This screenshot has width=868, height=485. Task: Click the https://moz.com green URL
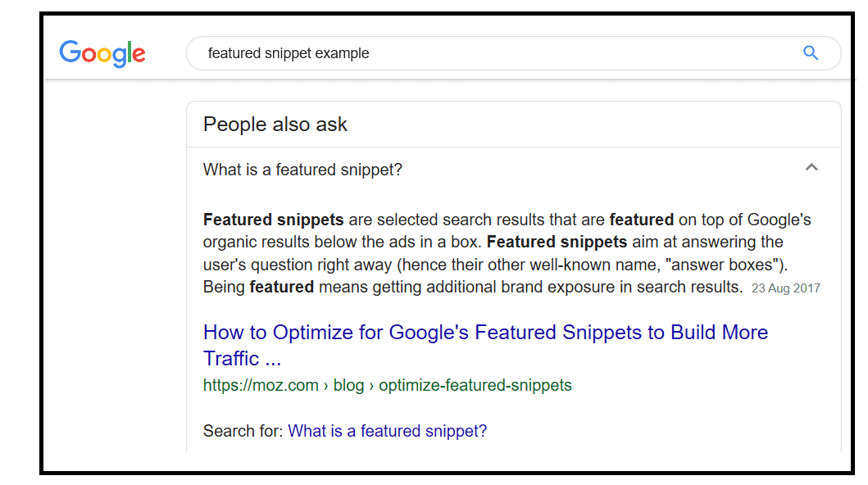261,385
